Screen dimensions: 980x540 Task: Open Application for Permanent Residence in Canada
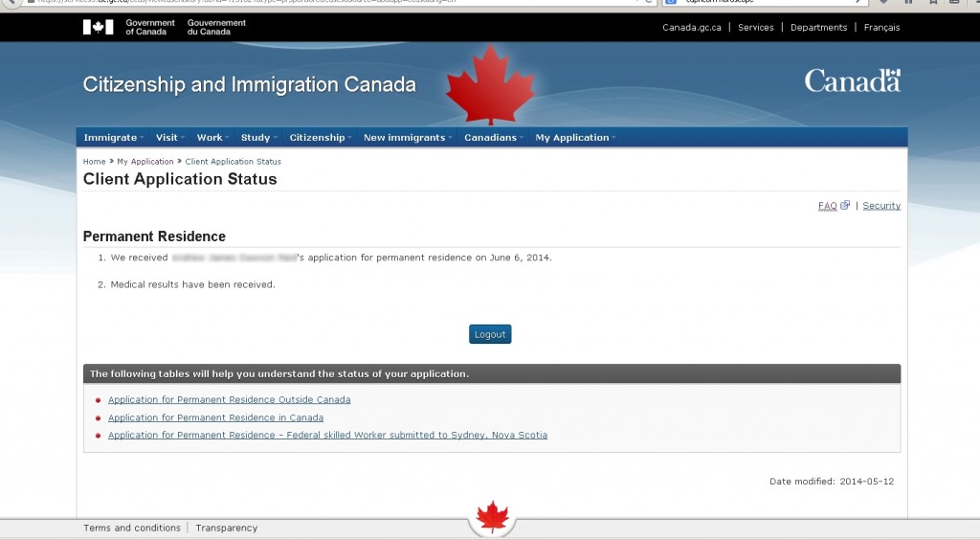(x=215, y=417)
